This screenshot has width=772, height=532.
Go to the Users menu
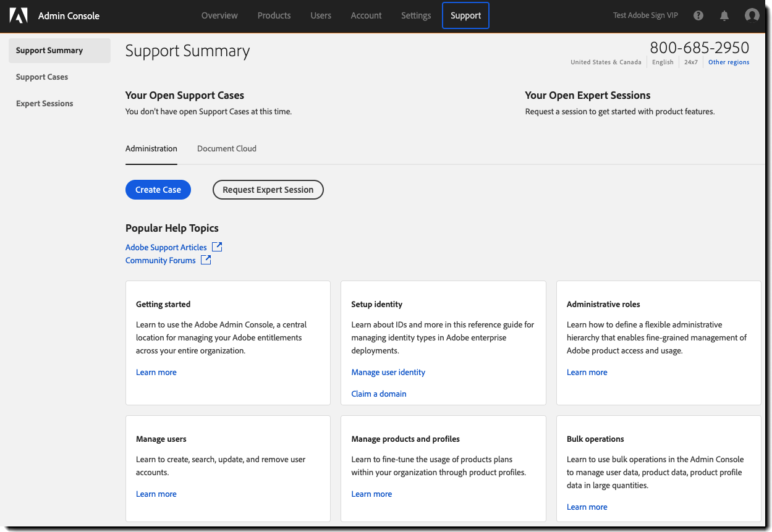coord(321,15)
